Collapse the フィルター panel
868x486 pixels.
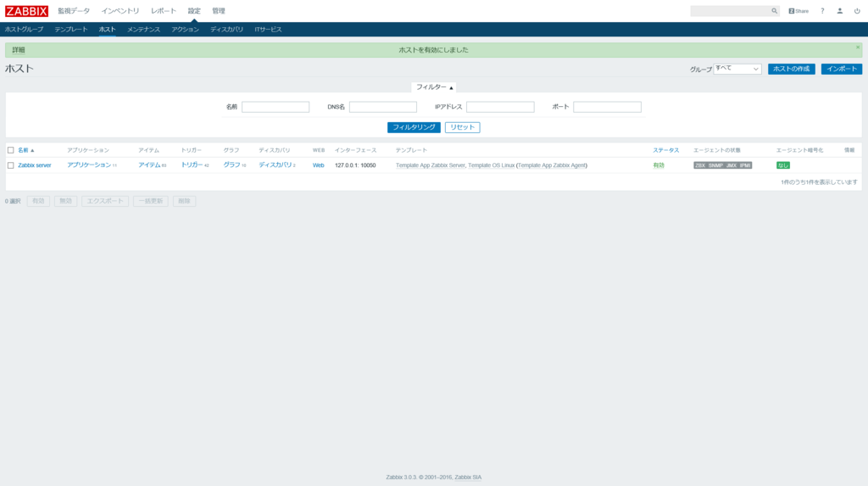434,87
